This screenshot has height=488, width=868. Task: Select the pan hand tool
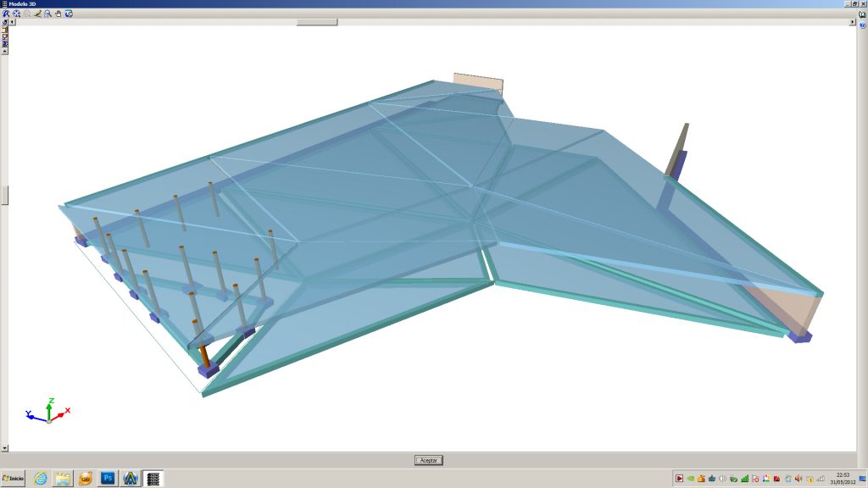[58, 14]
